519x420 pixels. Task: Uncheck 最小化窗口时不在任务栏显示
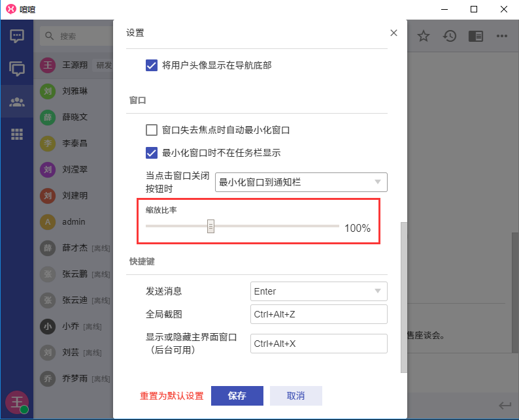tap(152, 153)
